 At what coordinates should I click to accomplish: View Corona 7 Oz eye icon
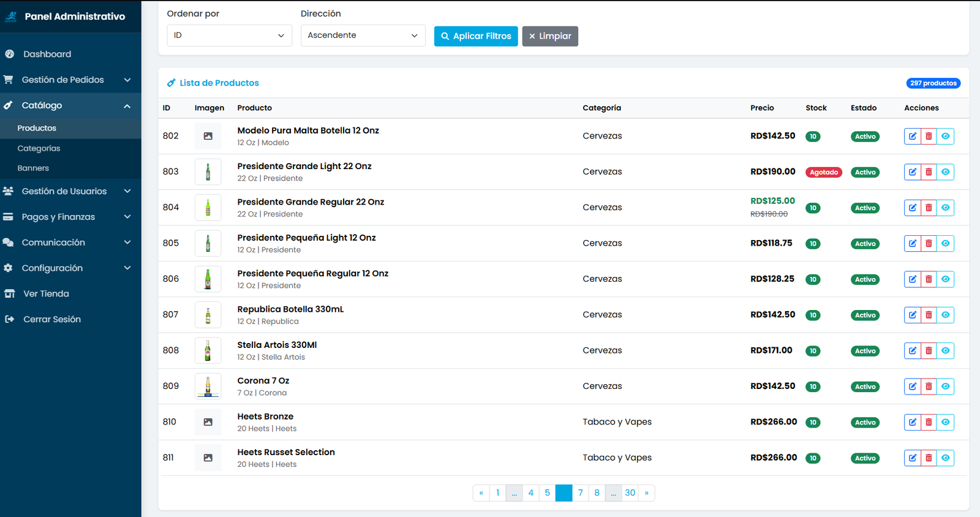pos(946,387)
